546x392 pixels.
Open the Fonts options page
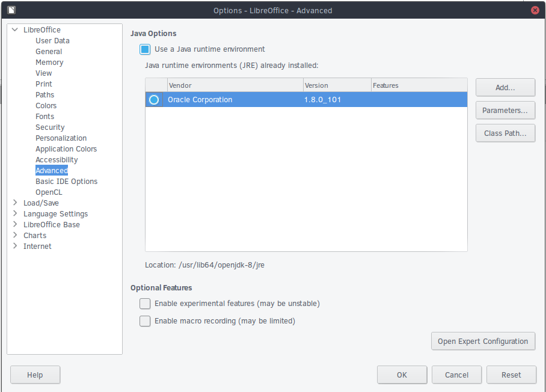pos(45,116)
